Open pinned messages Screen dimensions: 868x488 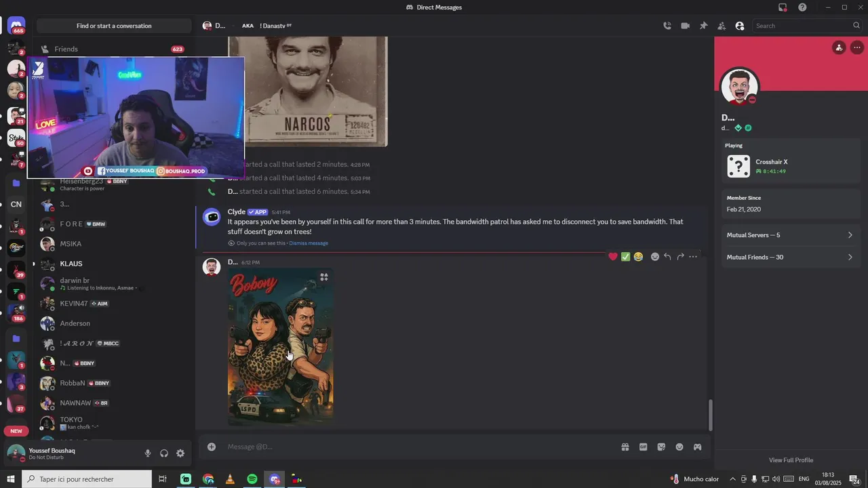(x=703, y=26)
